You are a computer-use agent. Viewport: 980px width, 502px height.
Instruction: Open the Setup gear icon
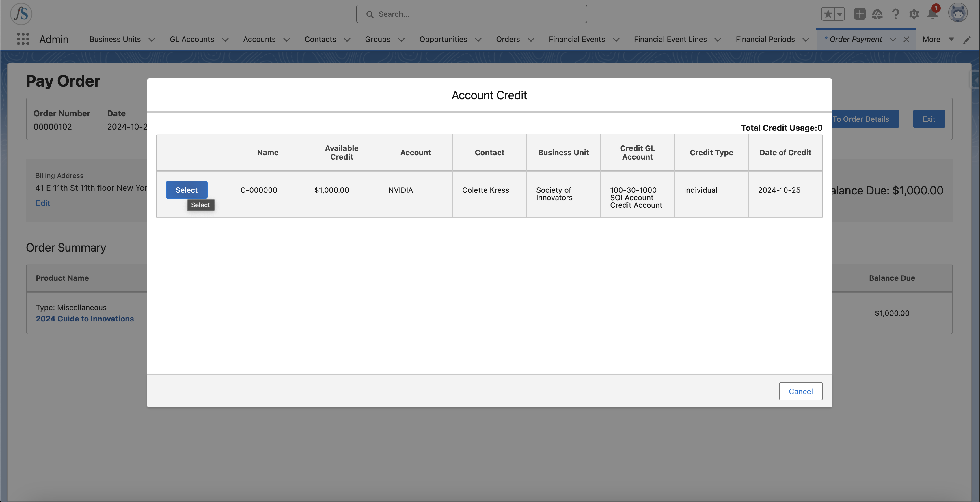click(914, 14)
